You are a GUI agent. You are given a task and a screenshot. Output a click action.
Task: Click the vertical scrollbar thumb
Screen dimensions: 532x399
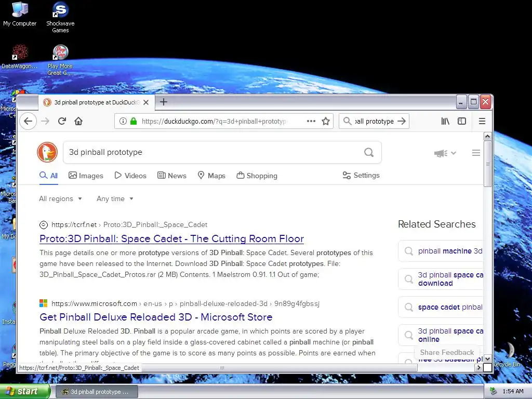tap(487, 164)
